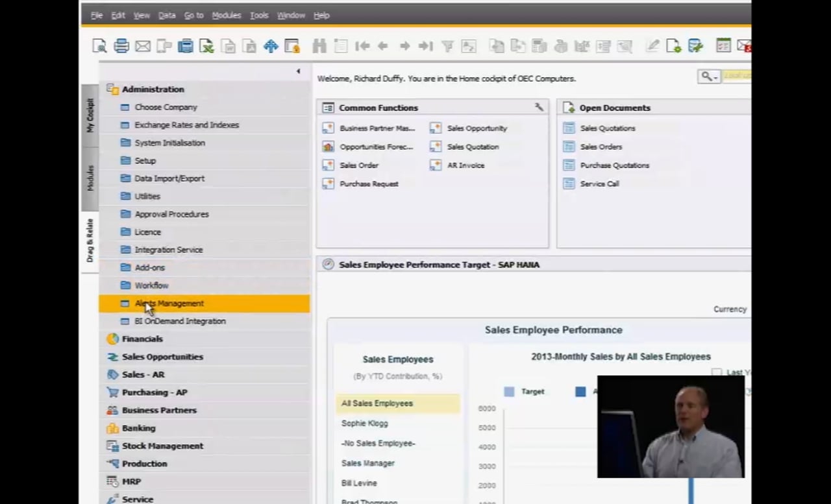Switch to the My Cockpit side tab
This screenshot has height=504, width=831.
pos(90,115)
